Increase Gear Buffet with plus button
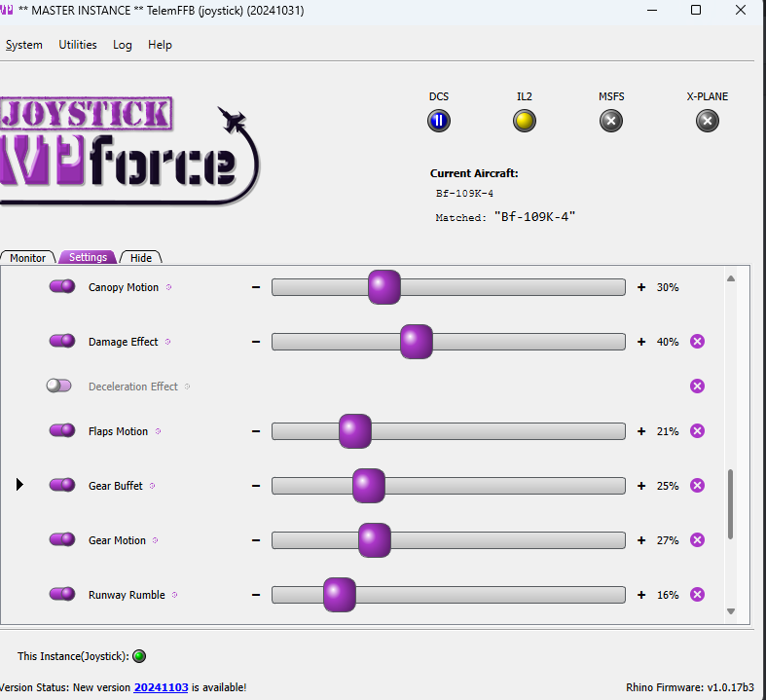 (641, 486)
